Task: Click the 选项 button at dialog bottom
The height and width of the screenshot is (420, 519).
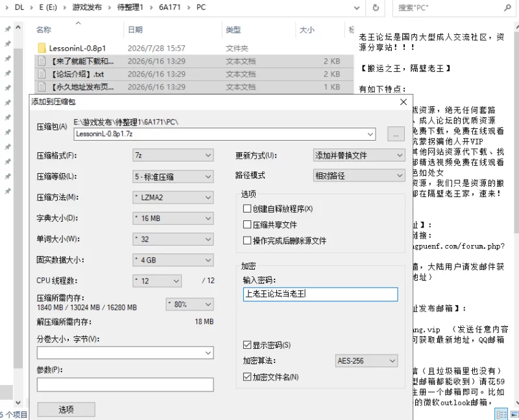Action: [66, 410]
